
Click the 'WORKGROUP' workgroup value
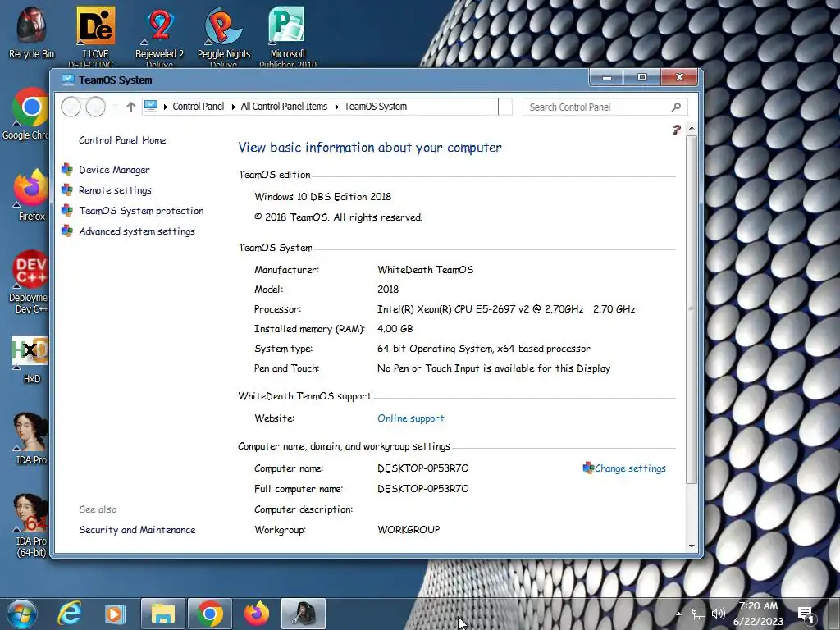(409, 530)
